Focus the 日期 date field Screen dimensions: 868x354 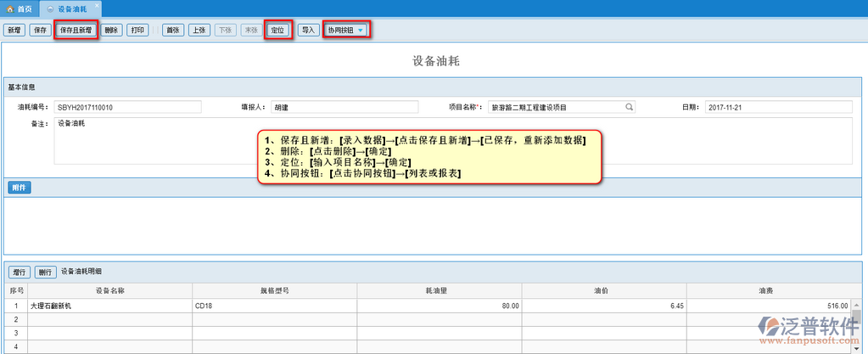click(x=776, y=107)
